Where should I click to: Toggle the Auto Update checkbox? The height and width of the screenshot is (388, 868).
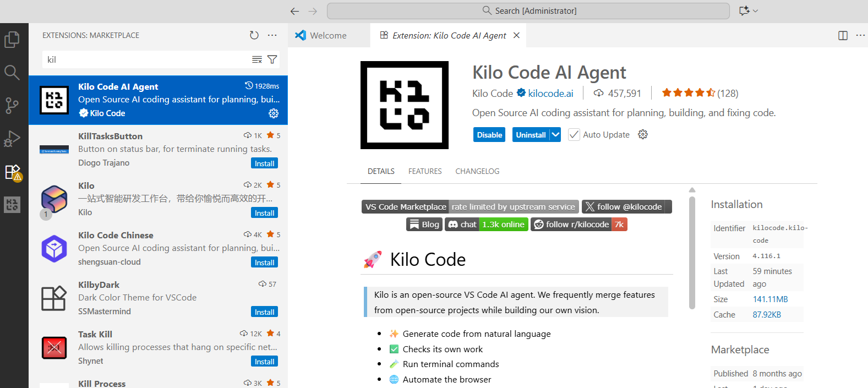574,135
